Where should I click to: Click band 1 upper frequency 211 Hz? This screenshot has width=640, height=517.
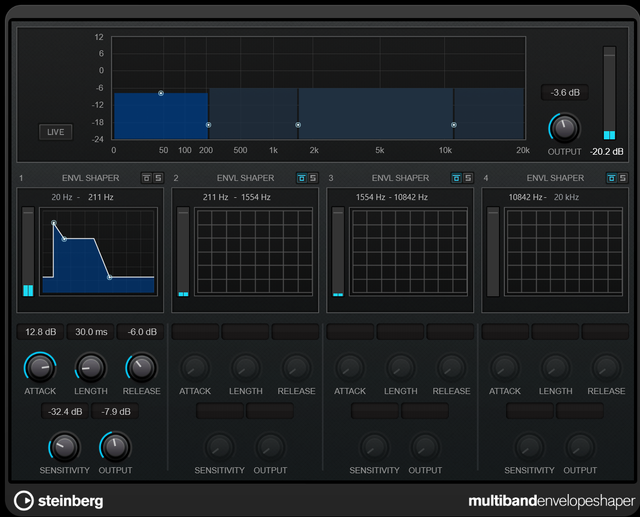[100, 197]
